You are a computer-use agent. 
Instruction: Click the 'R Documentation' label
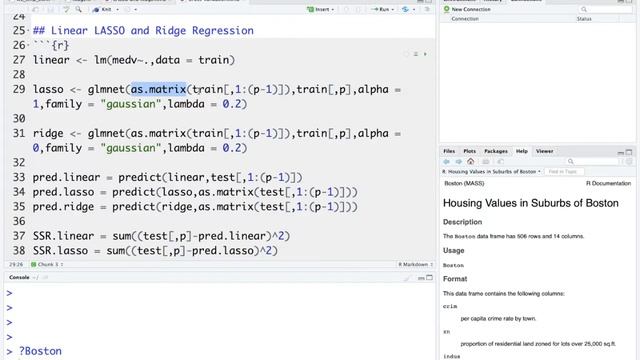tap(608, 183)
